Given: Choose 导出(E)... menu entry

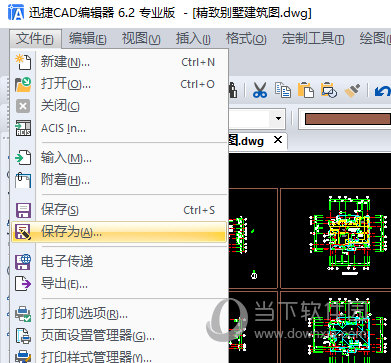Looking at the screenshot, I should click(119, 284).
